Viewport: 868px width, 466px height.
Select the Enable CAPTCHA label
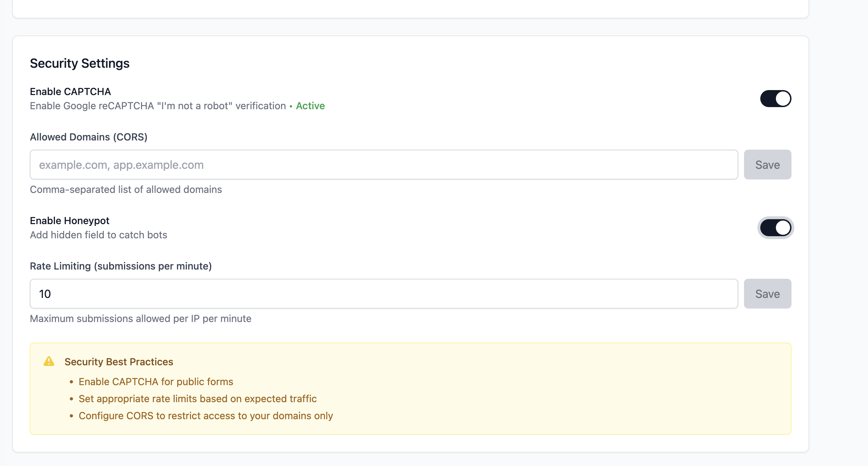point(71,91)
